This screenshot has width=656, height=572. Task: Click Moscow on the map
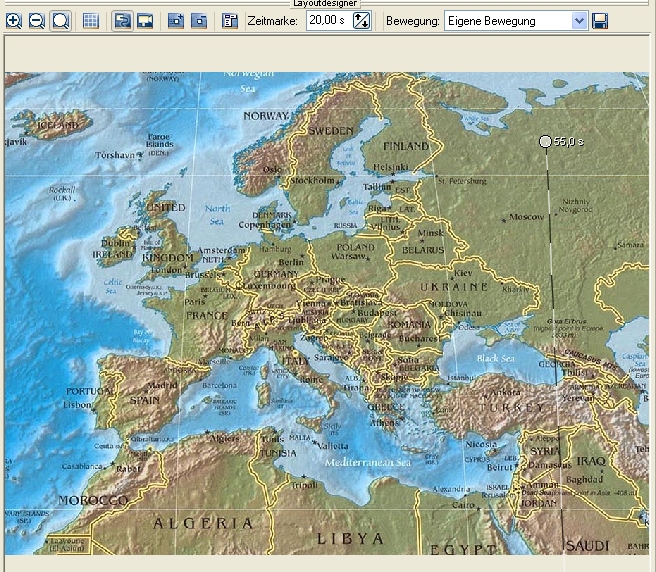pos(526,217)
